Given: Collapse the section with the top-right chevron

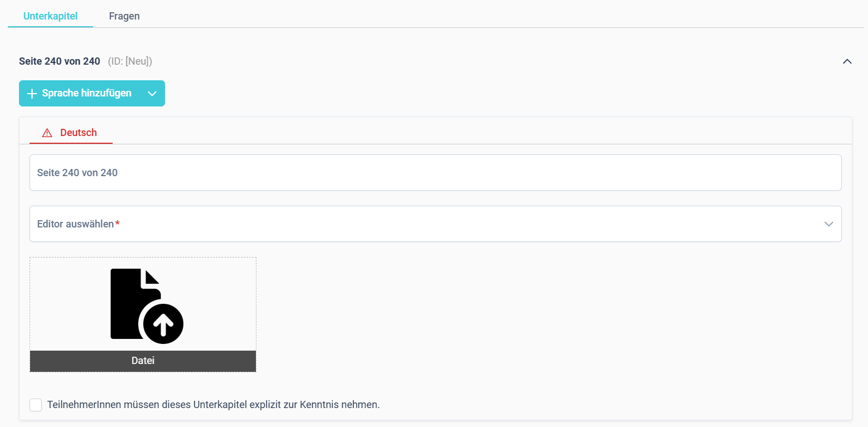Looking at the screenshot, I should pos(847,61).
